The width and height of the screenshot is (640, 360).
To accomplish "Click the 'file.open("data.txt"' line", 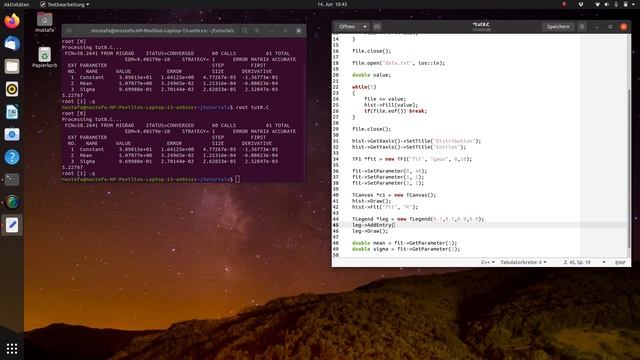I will (x=398, y=63).
